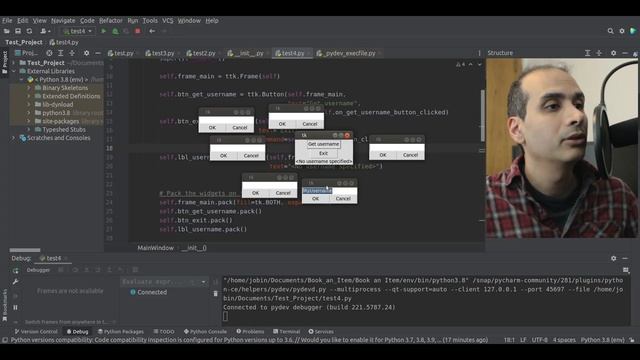Expand the Test_Project tree node

click(13, 63)
